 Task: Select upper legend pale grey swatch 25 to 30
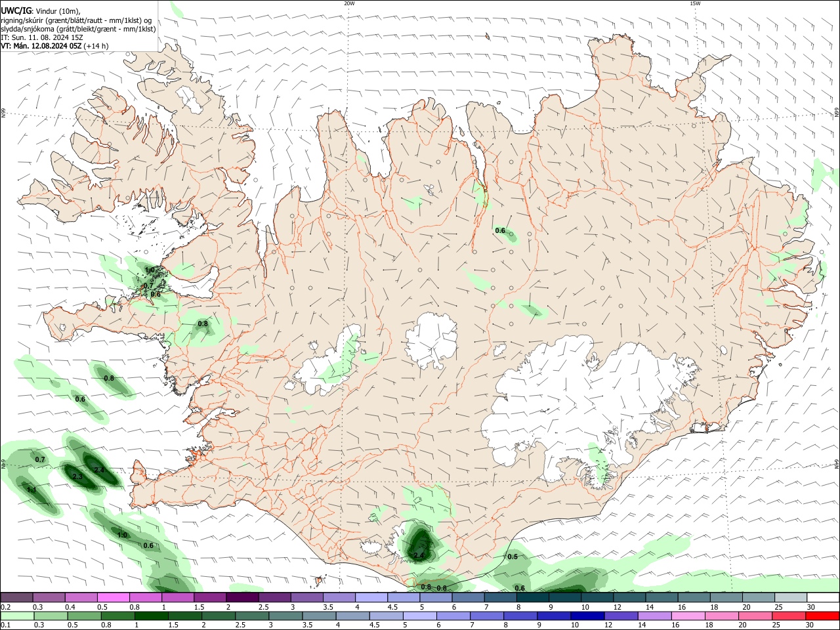coord(790,598)
